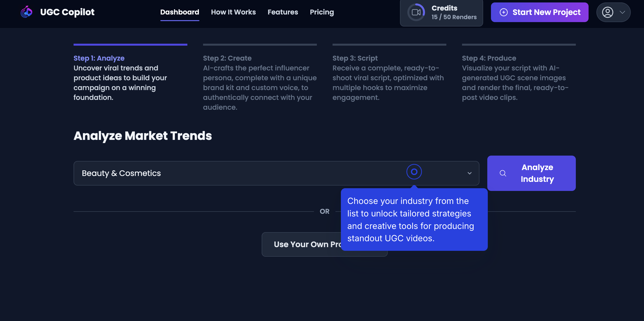Screen dimensions: 644x321
Task: Click the video camera credits icon
Action: pyautogui.click(x=416, y=12)
